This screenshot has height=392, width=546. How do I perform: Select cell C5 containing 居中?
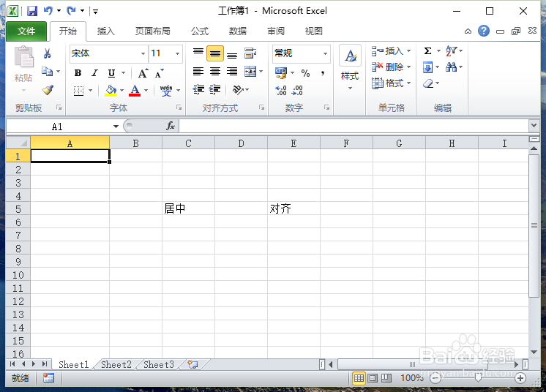[x=188, y=208]
